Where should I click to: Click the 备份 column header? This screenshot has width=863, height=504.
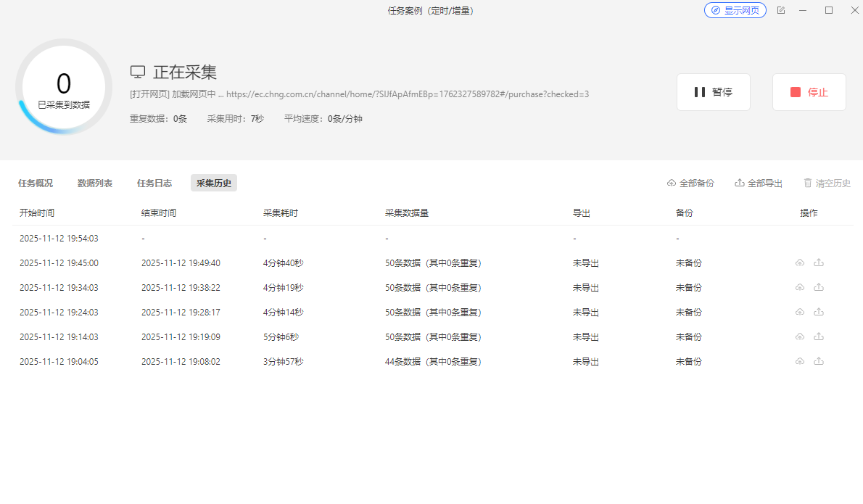[685, 213]
